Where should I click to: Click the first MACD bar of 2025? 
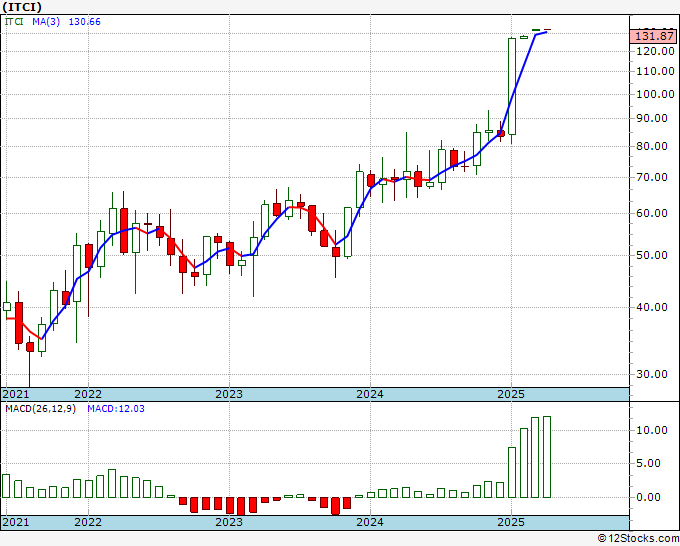512,472
